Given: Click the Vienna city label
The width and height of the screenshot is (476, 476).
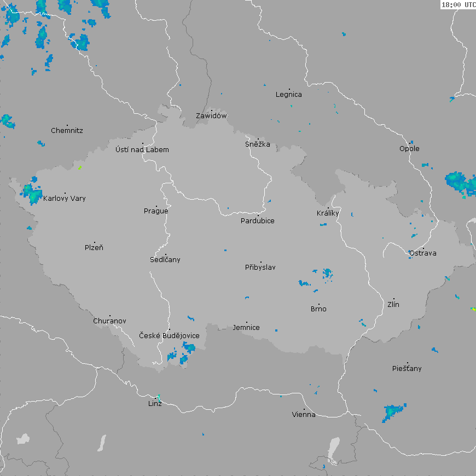Looking at the screenshot, I should (x=304, y=415).
